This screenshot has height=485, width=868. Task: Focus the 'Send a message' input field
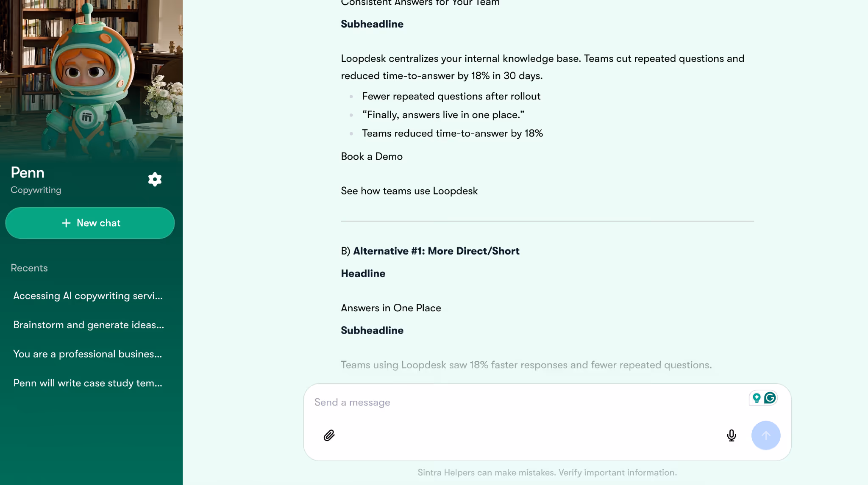526,402
